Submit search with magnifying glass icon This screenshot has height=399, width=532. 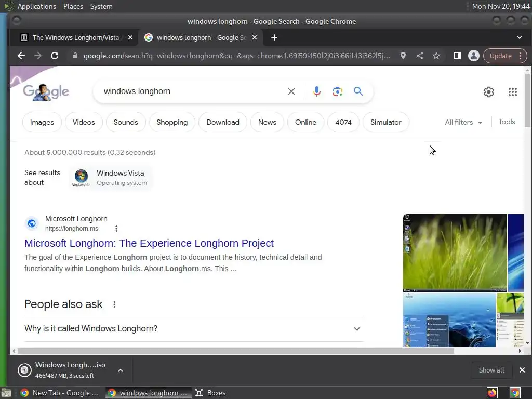358,91
